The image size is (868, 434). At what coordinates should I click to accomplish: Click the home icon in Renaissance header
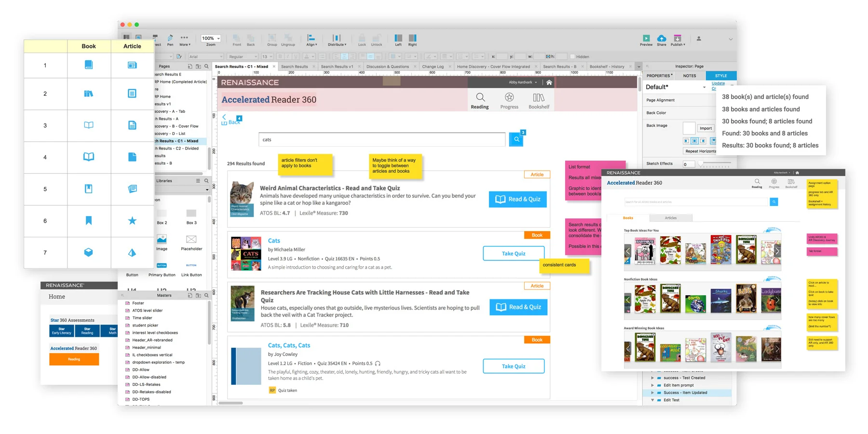point(549,82)
